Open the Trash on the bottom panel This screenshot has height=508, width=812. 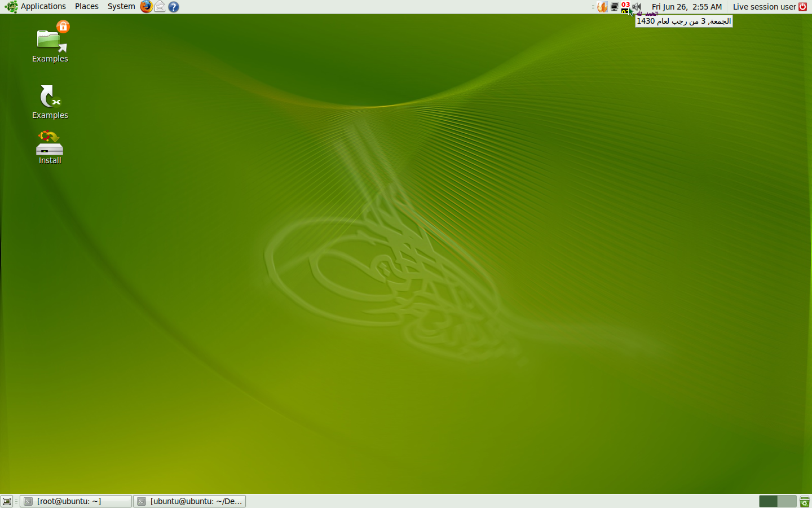805,501
